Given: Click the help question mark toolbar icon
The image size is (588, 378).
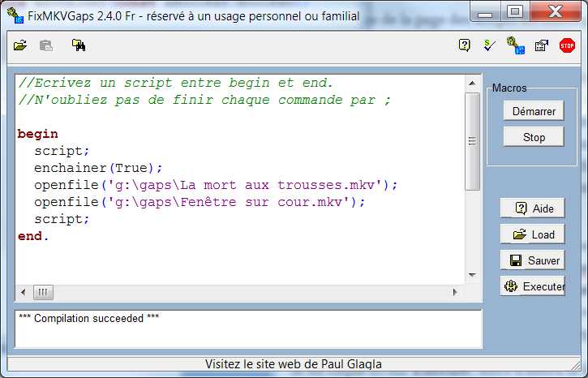Looking at the screenshot, I should [464, 45].
